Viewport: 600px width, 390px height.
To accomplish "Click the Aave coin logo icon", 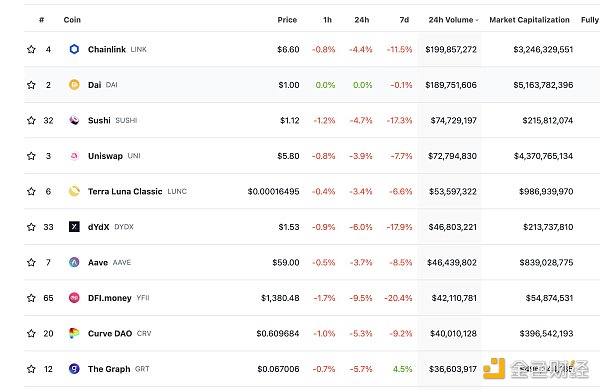I will tap(74, 262).
